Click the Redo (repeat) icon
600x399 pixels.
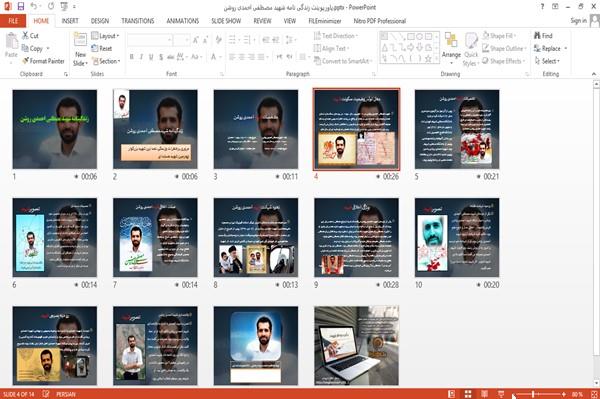pos(51,7)
